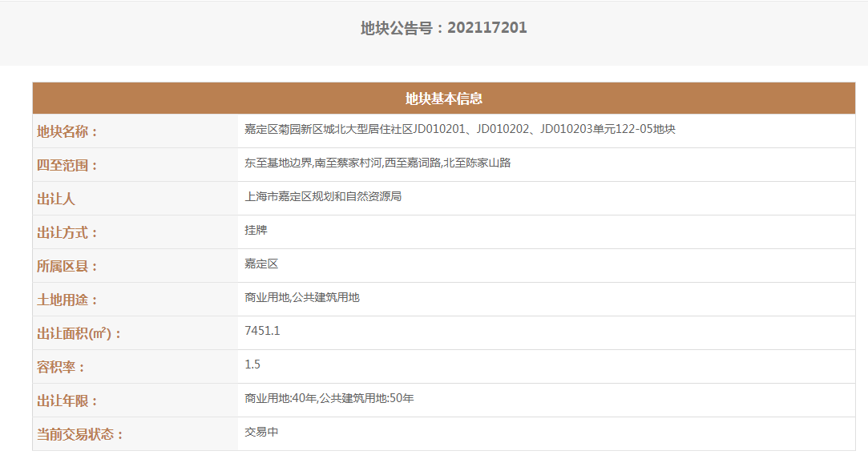This screenshot has width=868, height=459.
Task: Click the 出让面积(㎡) row label
Action: tap(79, 334)
